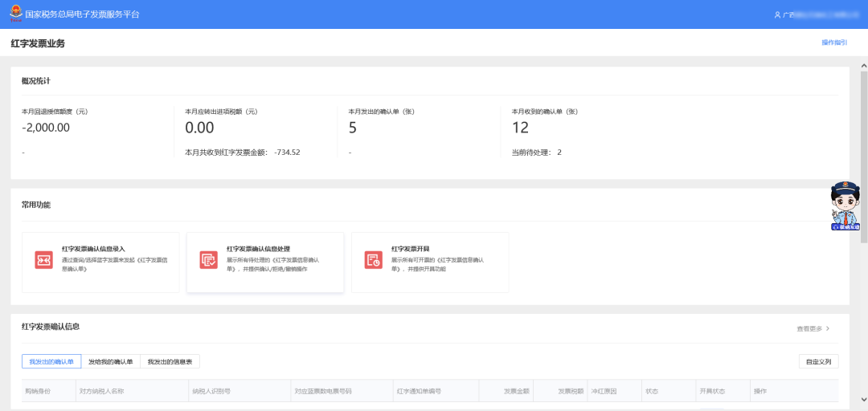Expand 查看更多 chevron arrow

click(828, 328)
